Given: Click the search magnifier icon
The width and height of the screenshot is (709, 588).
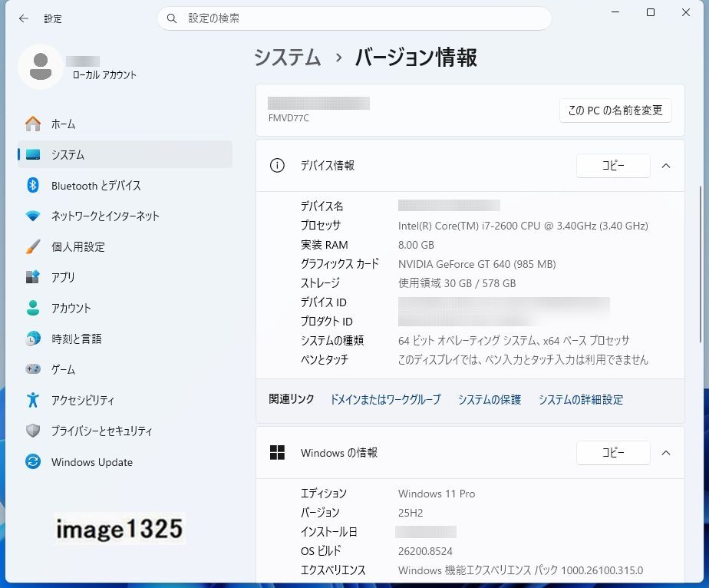Looking at the screenshot, I should point(172,18).
